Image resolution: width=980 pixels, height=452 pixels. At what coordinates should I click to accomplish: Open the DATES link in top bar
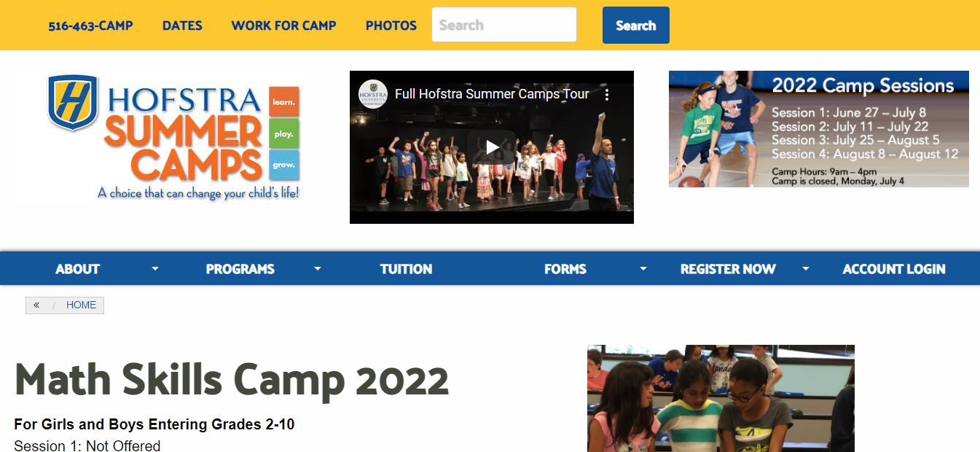tap(182, 26)
